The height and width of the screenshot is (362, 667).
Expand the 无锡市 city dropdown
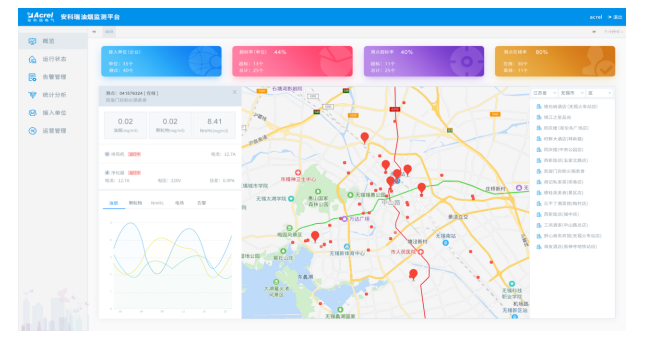click(571, 93)
